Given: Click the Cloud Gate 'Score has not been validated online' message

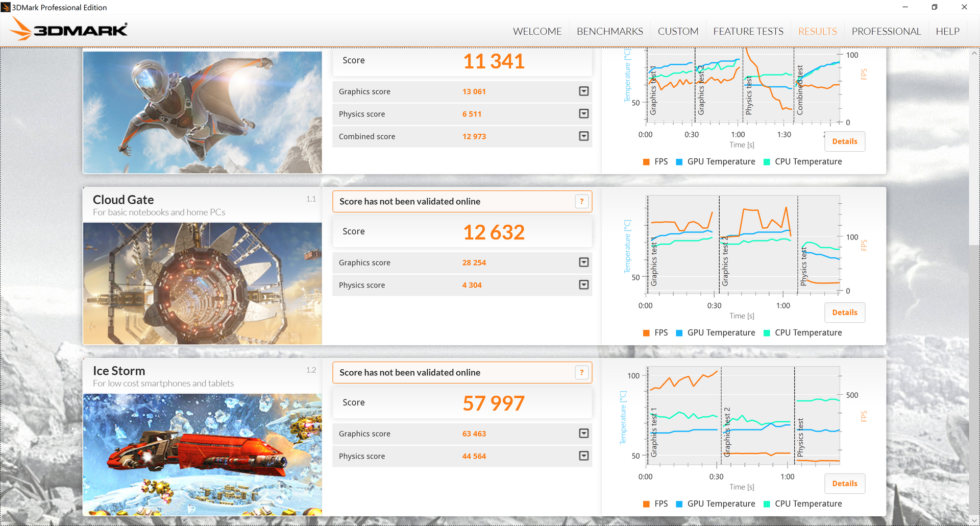Looking at the screenshot, I should [410, 202].
